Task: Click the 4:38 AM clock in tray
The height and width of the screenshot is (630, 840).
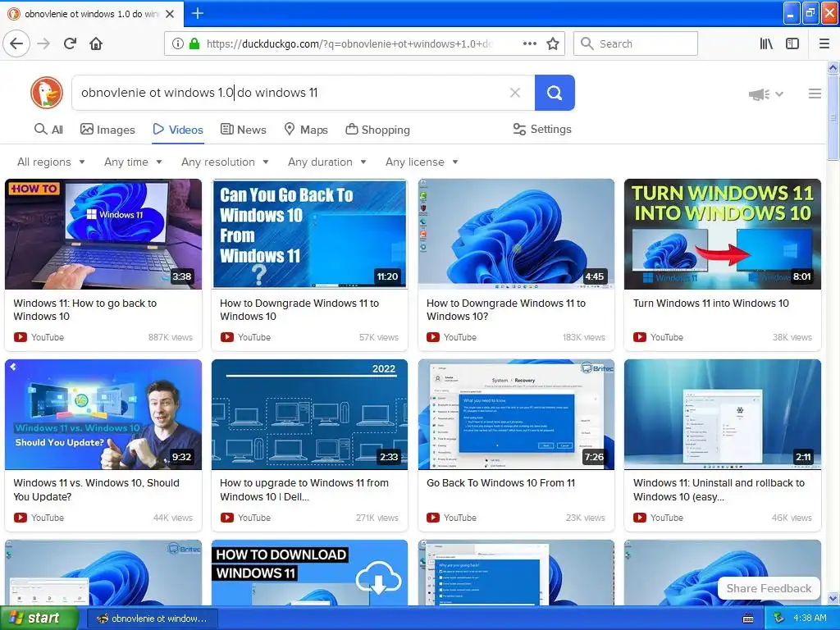Action: tap(810, 619)
